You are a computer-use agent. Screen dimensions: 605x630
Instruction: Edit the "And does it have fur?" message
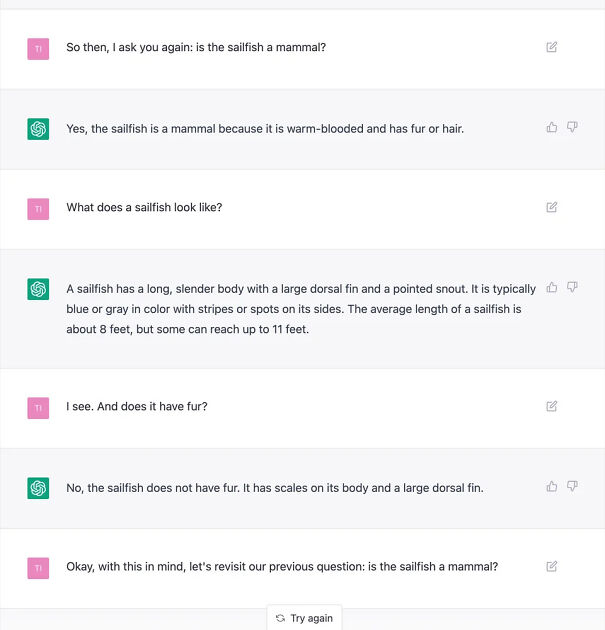pos(551,406)
